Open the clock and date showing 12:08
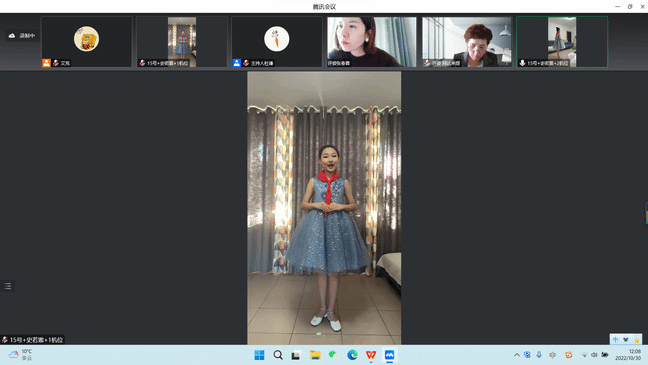Screen dimensions: 648x365 coord(628,355)
